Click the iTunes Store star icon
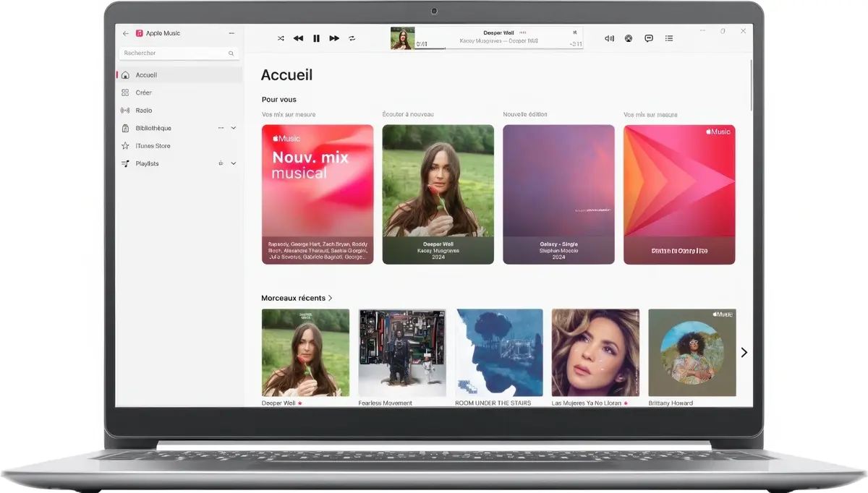This screenshot has height=493, width=868. click(125, 146)
